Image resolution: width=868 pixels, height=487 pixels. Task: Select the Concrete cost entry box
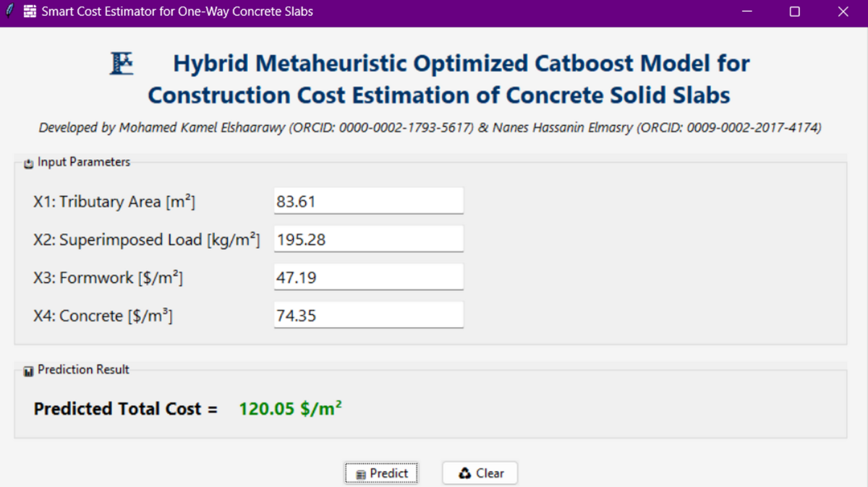point(368,314)
